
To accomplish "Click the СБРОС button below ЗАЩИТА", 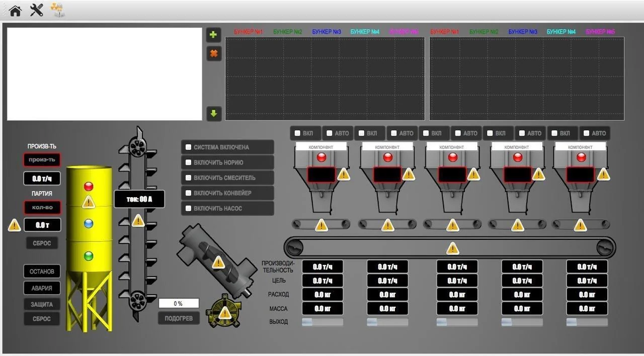I will (41, 318).
